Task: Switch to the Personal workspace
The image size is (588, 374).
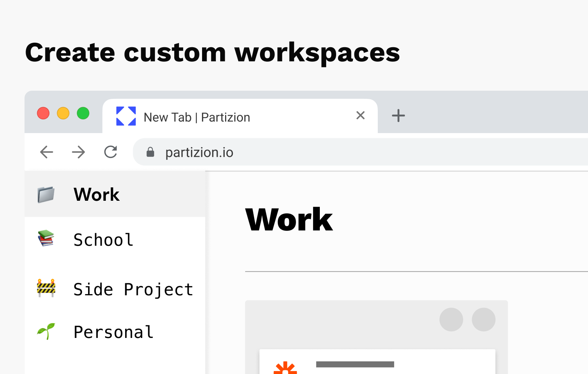Action: click(115, 332)
